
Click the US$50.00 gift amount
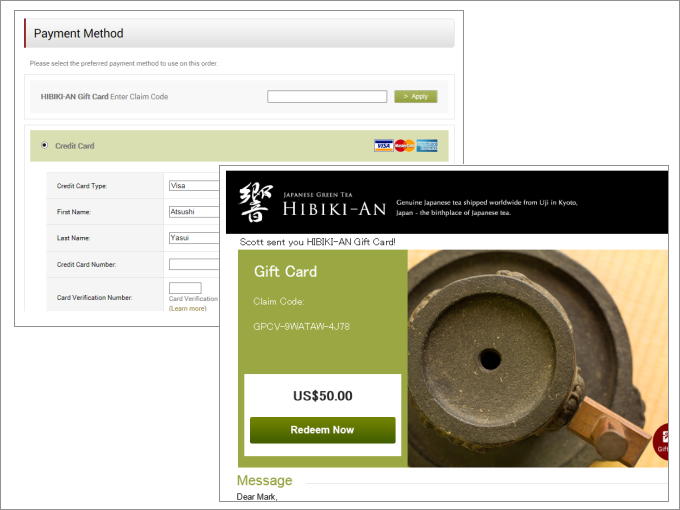coord(323,396)
